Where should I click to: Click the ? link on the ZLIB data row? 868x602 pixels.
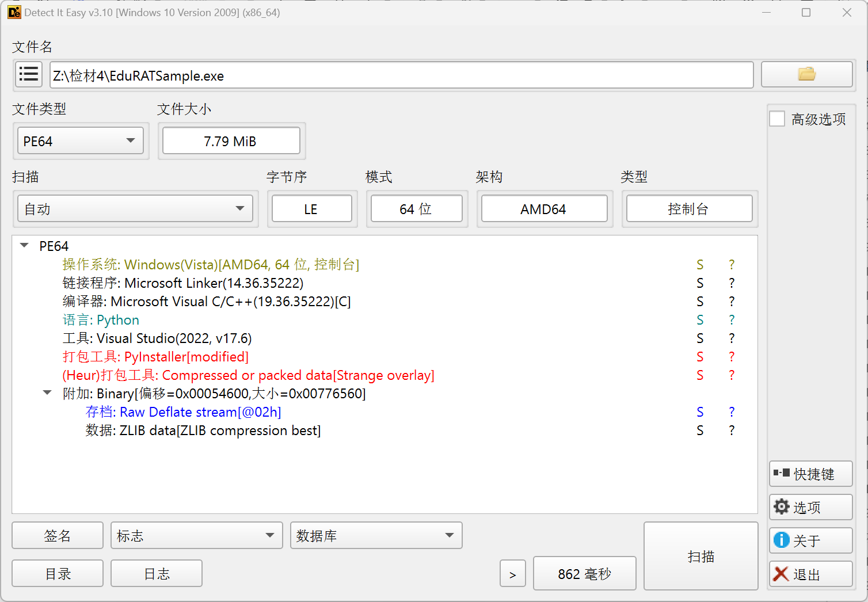[732, 430]
